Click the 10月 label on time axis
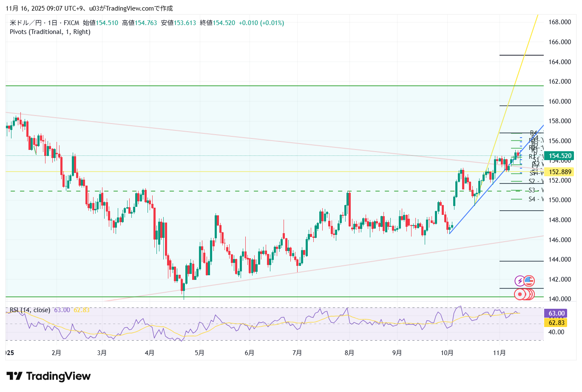Image resolution: width=582 pixels, height=392 pixels. 447,353
